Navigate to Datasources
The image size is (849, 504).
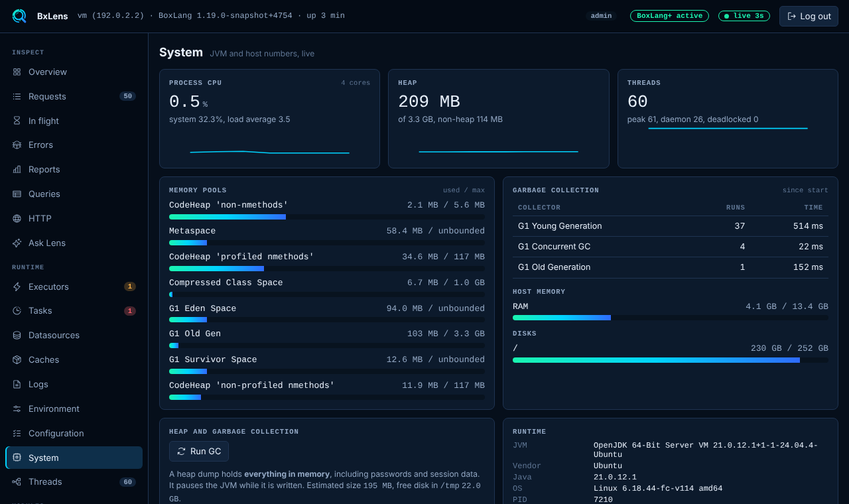click(74, 335)
